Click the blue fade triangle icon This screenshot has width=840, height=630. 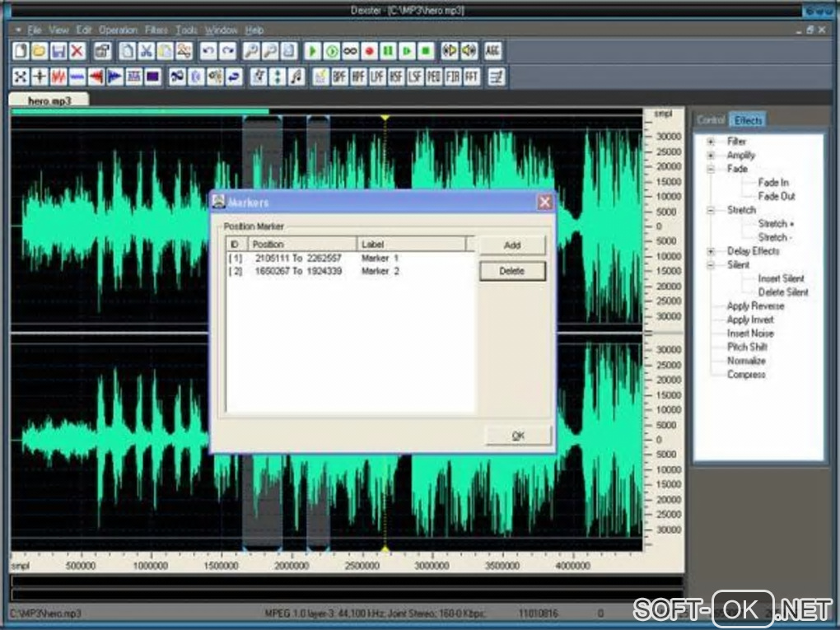pyautogui.click(x=115, y=77)
